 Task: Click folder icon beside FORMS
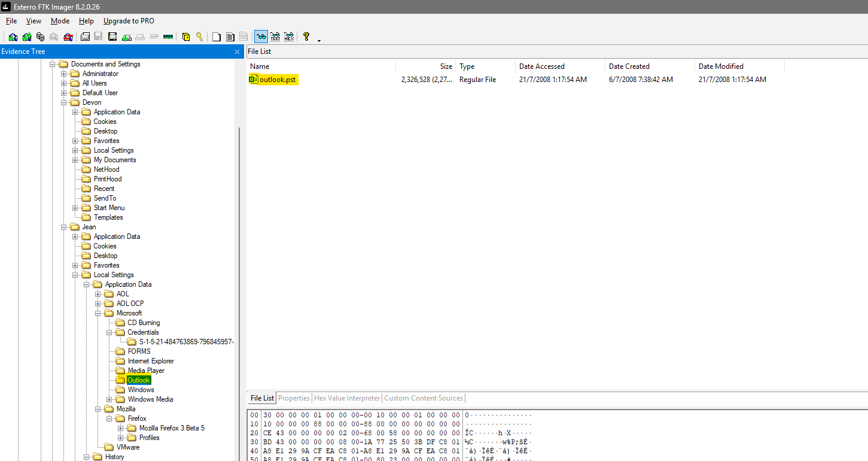coord(121,351)
